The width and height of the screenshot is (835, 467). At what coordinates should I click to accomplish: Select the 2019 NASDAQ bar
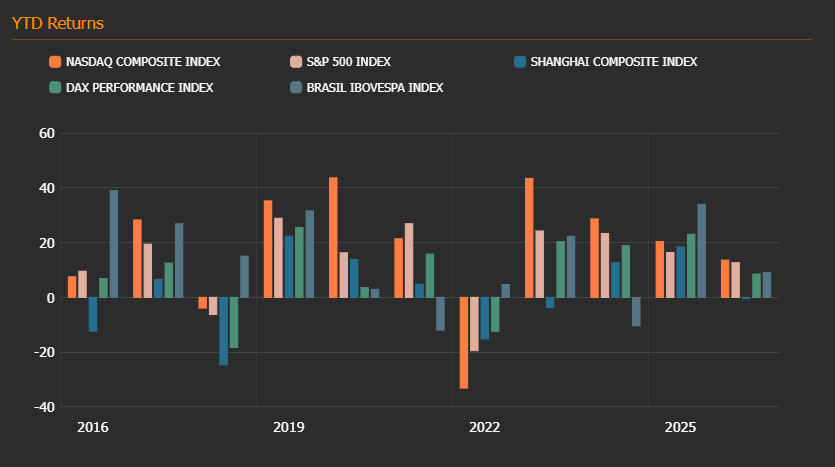[268, 249]
